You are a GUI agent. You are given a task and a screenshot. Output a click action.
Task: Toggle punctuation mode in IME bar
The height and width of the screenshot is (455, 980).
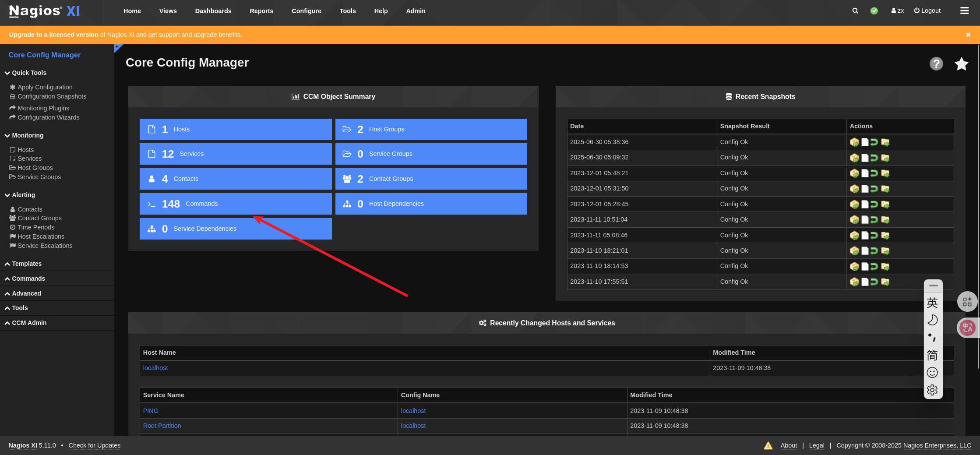point(932,338)
